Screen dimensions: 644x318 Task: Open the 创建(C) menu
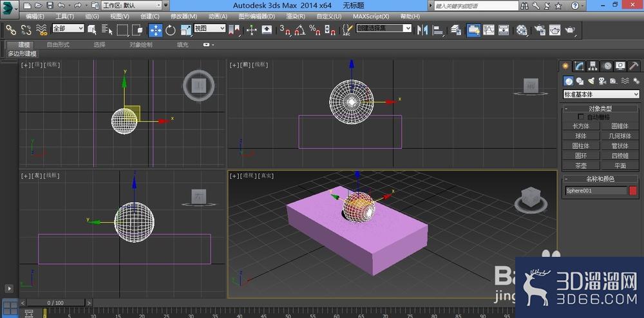coord(150,16)
